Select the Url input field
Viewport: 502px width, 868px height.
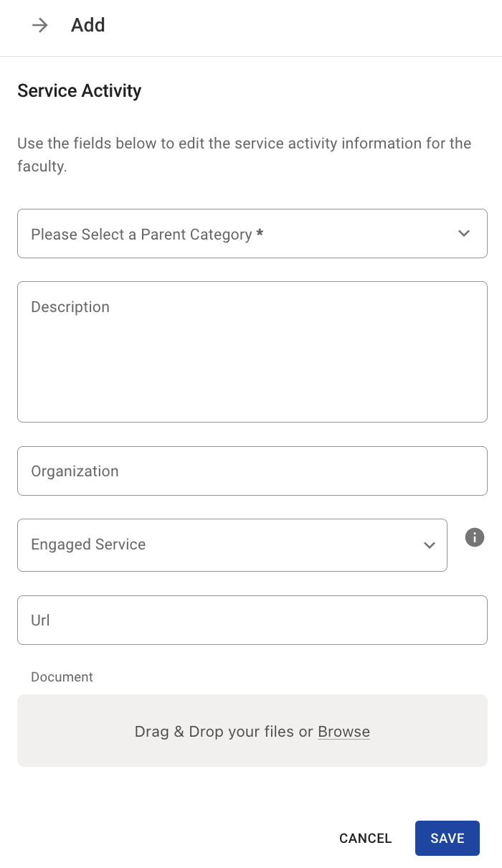point(252,620)
